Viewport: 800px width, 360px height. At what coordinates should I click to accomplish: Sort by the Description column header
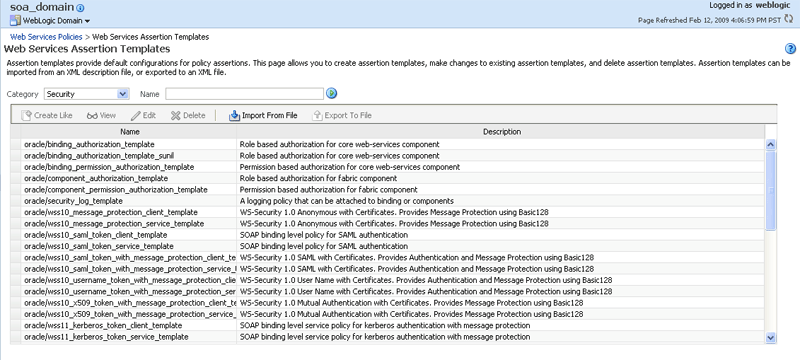502,132
